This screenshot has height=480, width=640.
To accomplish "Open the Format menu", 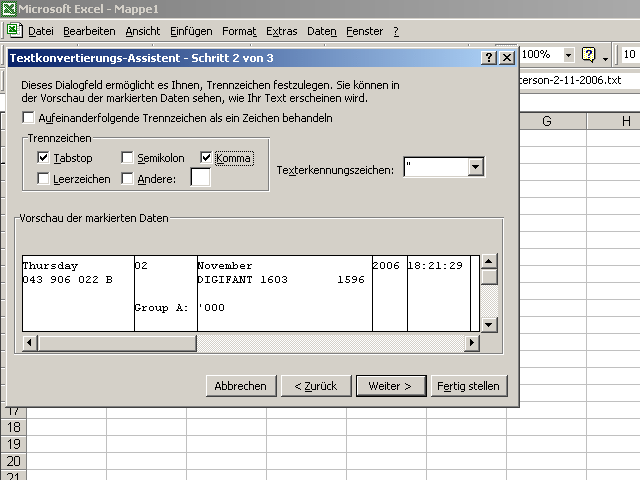I will 239,31.
